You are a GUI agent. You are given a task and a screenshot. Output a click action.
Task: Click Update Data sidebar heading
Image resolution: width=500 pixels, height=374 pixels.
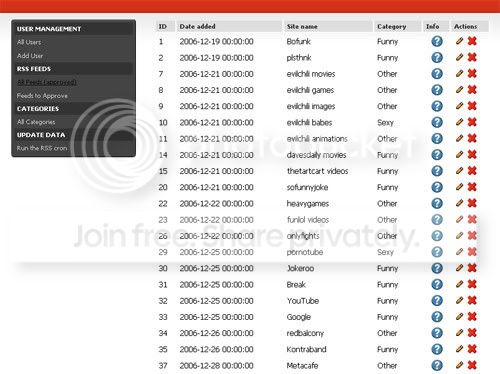pos(41,135)
